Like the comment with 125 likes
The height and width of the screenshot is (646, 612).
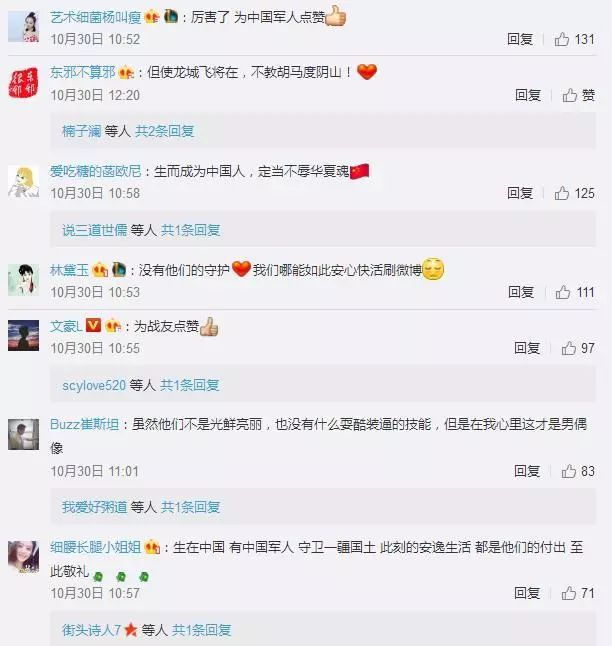coord(562,193)
